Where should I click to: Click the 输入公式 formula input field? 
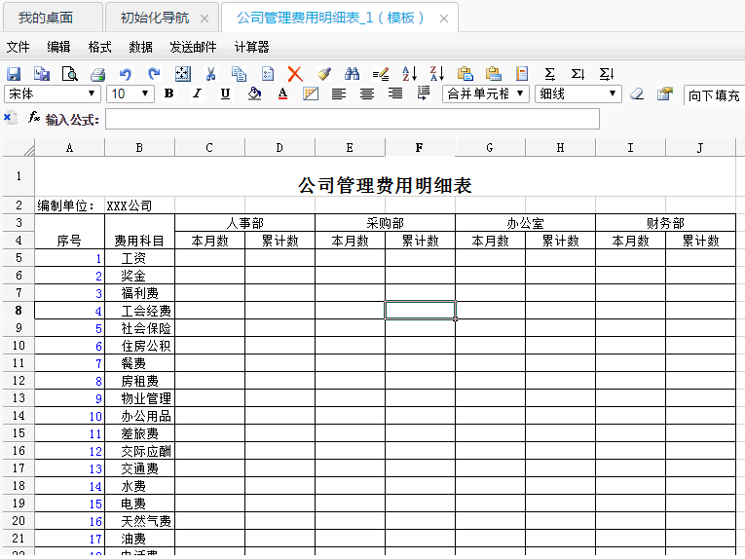352,119
